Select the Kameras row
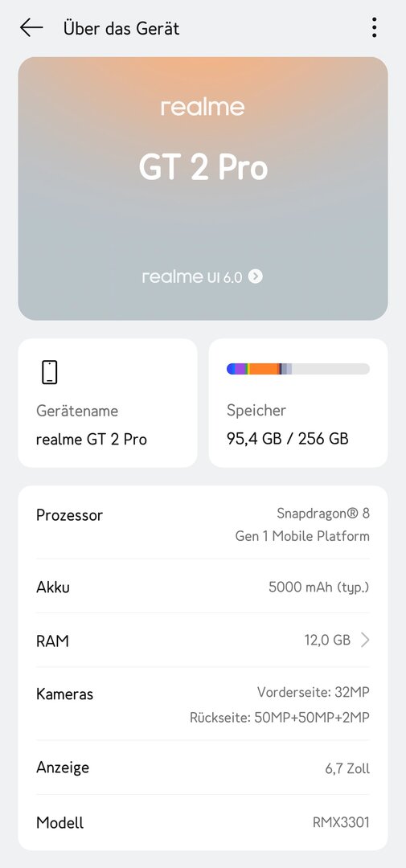The image size is (406, 868). (x=203, y=704)
